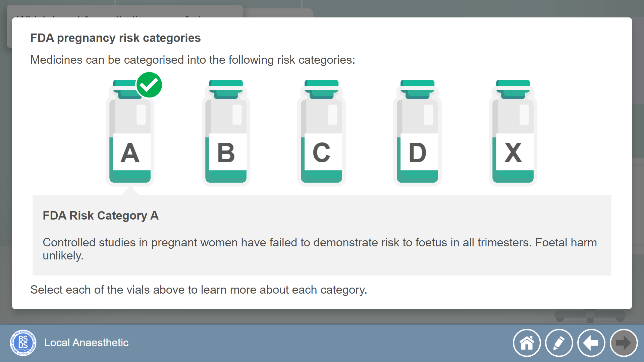Viewport: 644px width, 362px height.
Task: Click the teal cap of vial B
Action: (x=226, y=89)
